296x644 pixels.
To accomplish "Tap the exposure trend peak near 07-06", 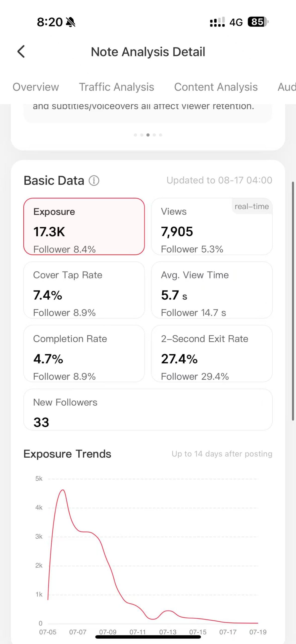I will click(63, 490).
